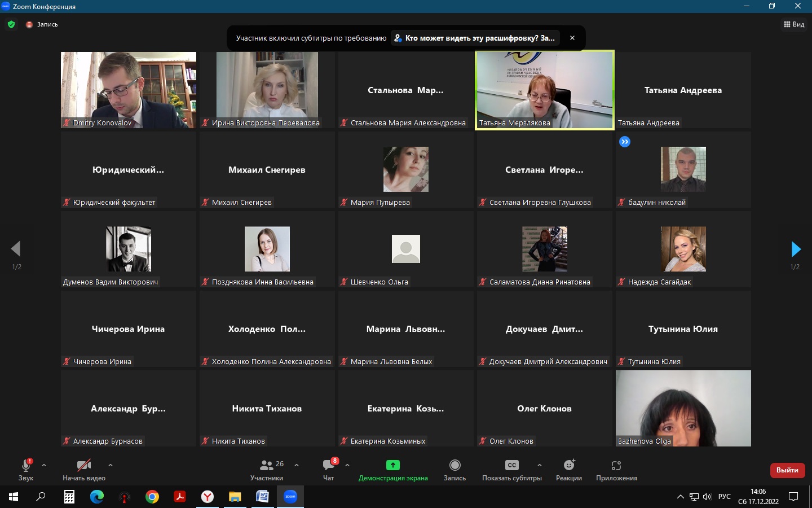
Task: Click the Запись record icon in toolbar
Action: 454,465
